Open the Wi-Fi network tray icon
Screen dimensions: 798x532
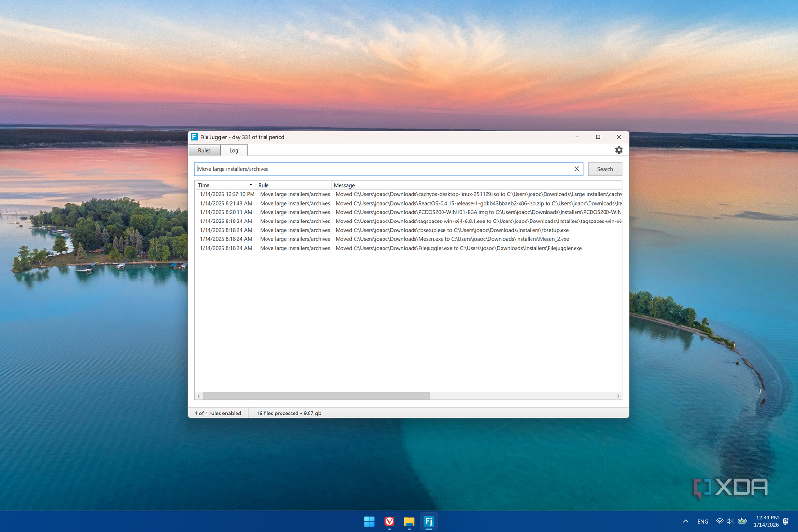click(x=719, y=521)
